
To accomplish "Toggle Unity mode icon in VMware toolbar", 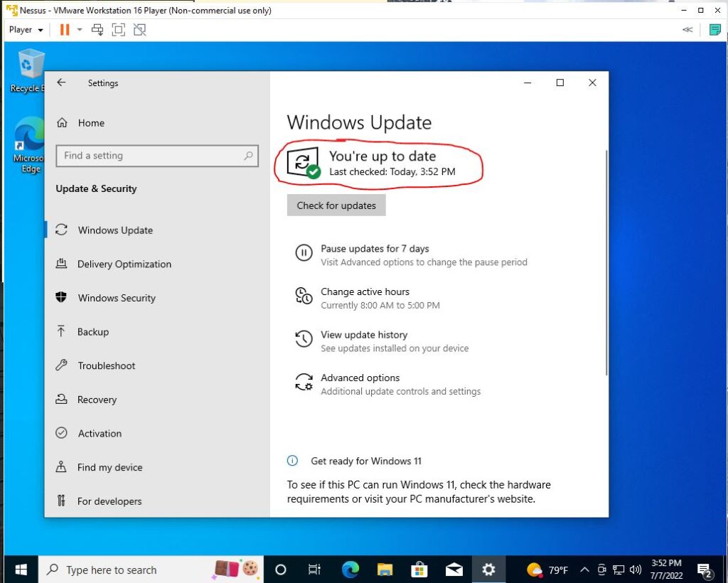I will tap(139, 30).
